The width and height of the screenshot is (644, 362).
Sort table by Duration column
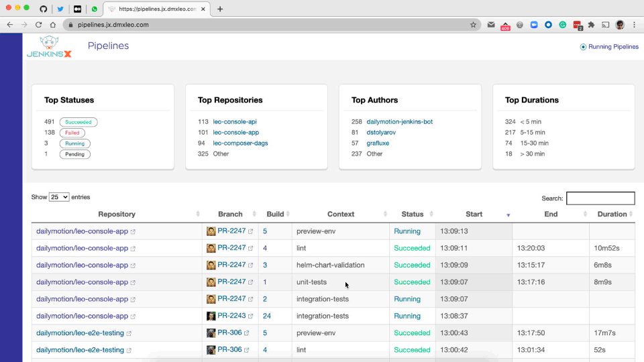coord(612,215)
